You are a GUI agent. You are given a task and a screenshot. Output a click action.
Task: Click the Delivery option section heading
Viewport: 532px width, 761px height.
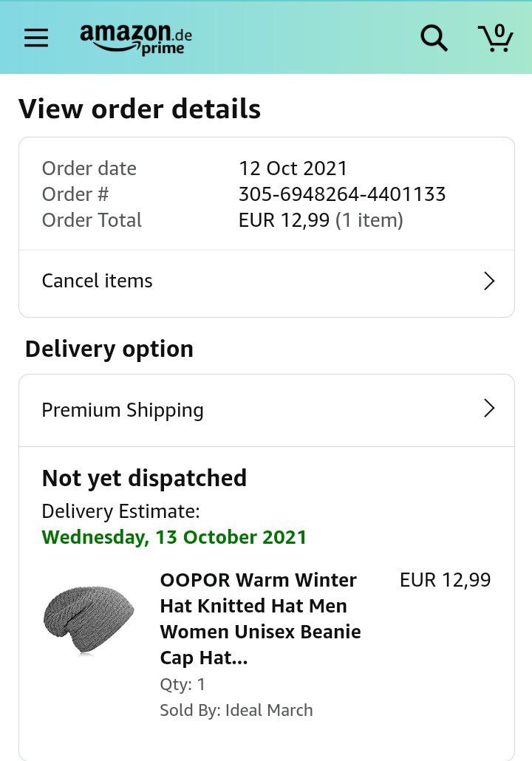[109, 349]
